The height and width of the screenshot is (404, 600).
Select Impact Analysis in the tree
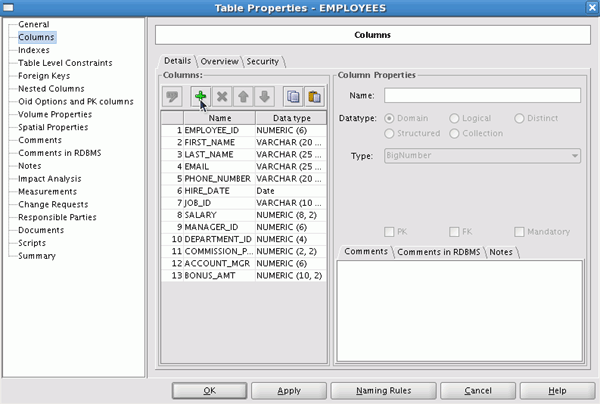[x=50, y=179]
